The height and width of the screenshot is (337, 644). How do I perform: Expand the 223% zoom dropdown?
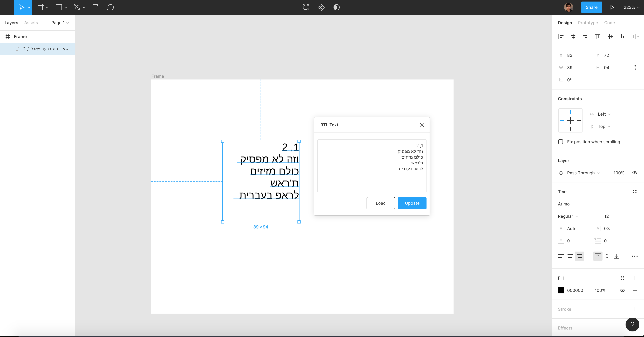(631, 7)
